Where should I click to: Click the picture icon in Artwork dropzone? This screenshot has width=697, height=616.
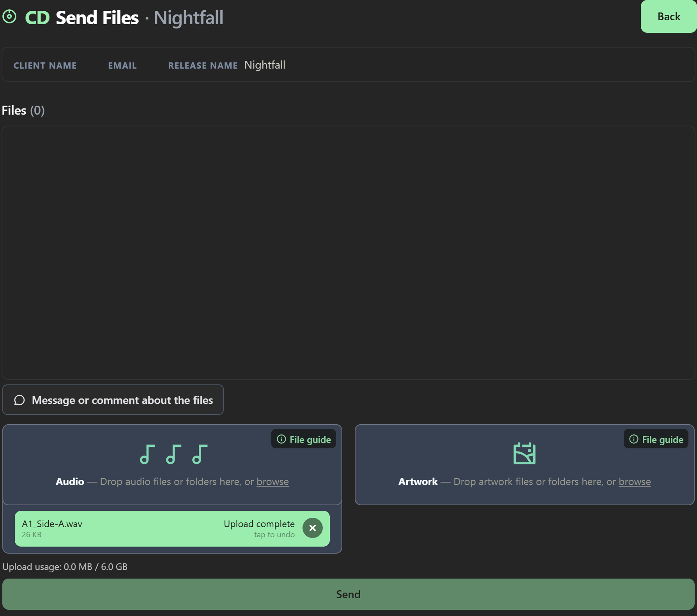pos(524,453)
